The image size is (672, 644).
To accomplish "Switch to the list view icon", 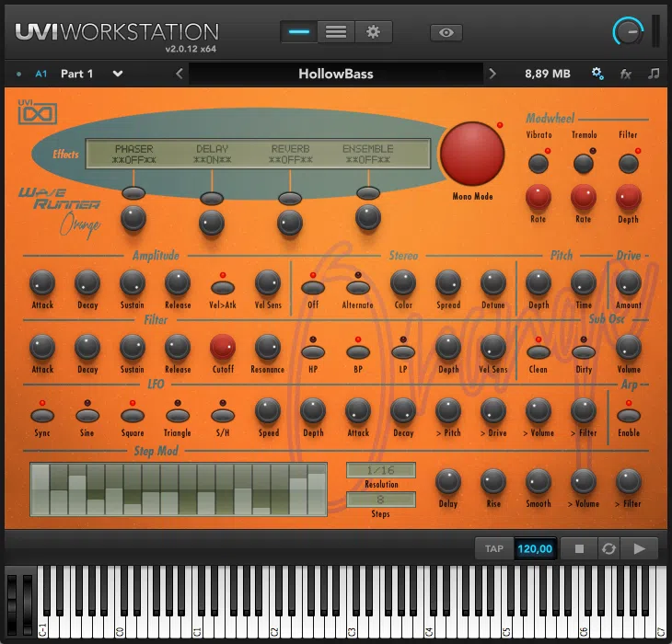I will coord(336,31).
